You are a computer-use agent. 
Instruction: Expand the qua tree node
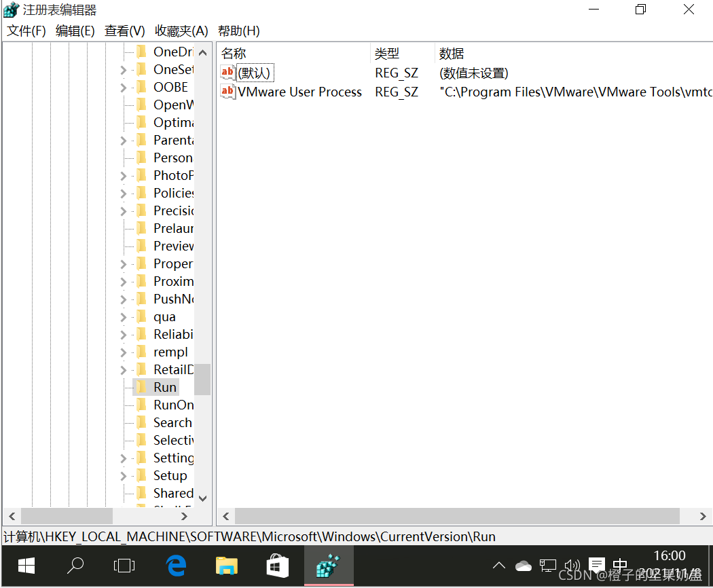(123, 317)
